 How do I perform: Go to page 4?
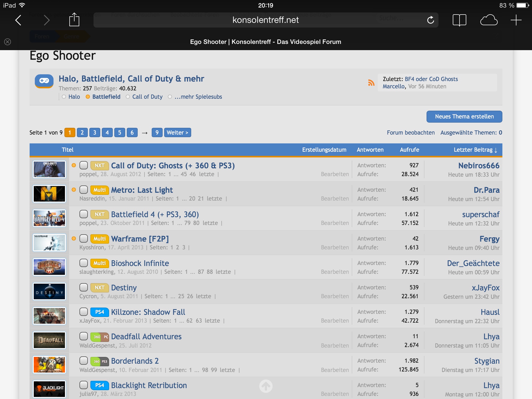pyautogui.click(x=107, y=132)
